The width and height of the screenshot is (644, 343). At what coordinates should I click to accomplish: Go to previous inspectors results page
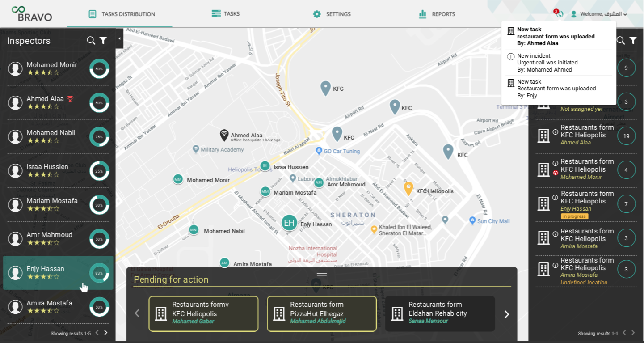[x=97, y=333]
